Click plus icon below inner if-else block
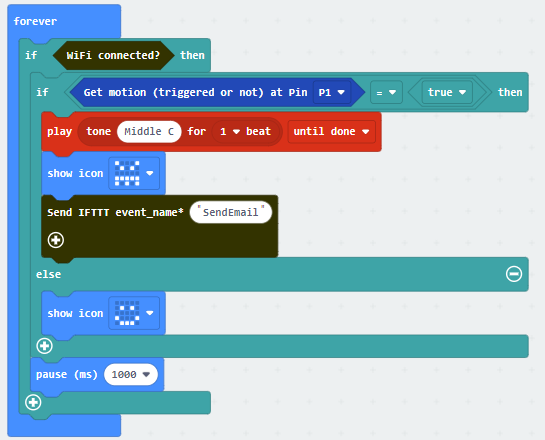This screenshot has height=440, width=545. pyautogui.click(x=44, y=346)
